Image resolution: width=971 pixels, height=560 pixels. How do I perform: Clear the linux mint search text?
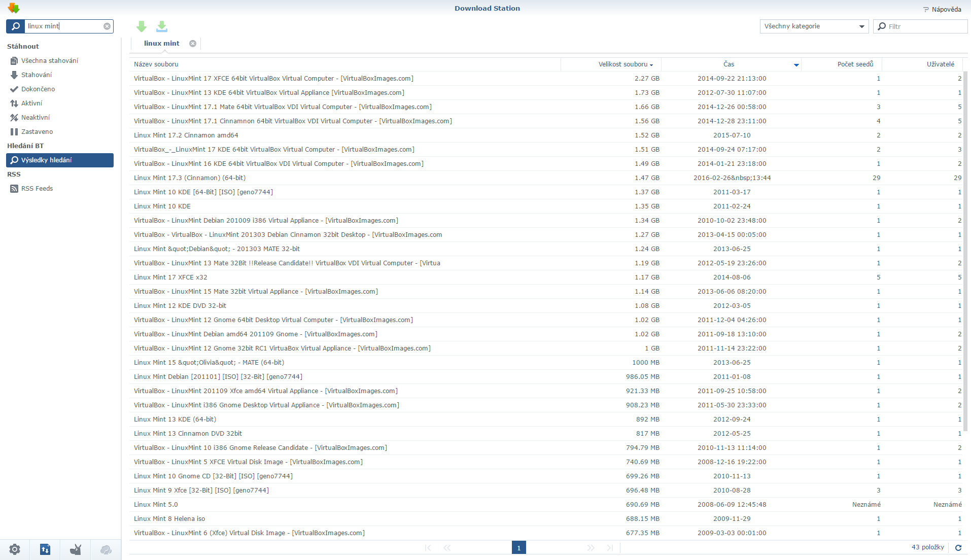[x=107, y=26]
